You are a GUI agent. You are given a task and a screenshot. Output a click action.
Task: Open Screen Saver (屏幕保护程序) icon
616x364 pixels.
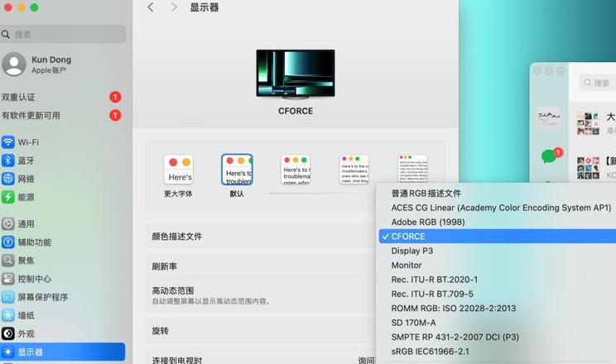(8, 297)
